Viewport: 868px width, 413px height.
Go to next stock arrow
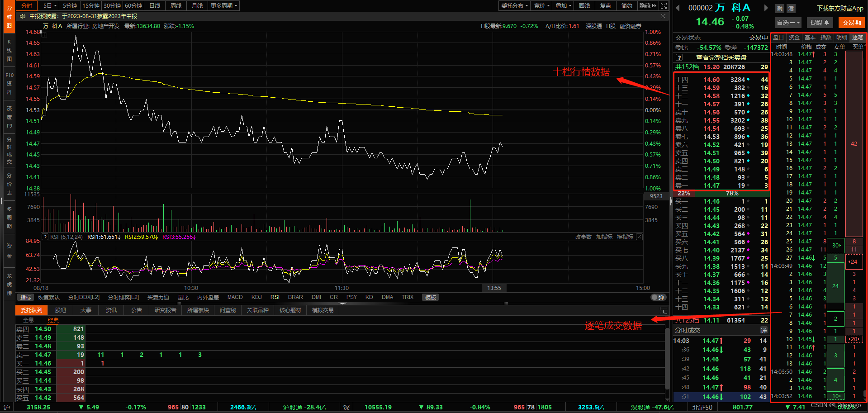(766, 8)
